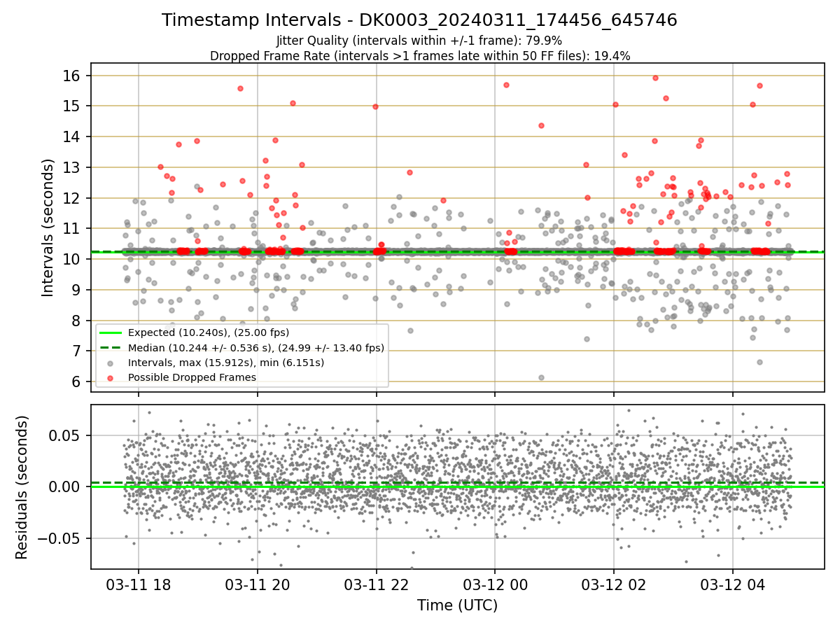Click the '03-11 20' x-axis tick label
840x630 pixels.
pyautogui.click(x=258, y=586)
